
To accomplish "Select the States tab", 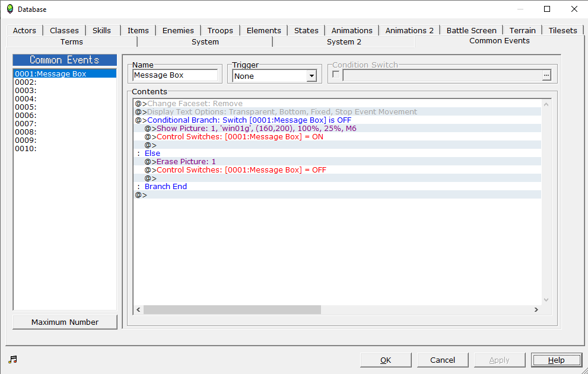I will coord(306,30).
